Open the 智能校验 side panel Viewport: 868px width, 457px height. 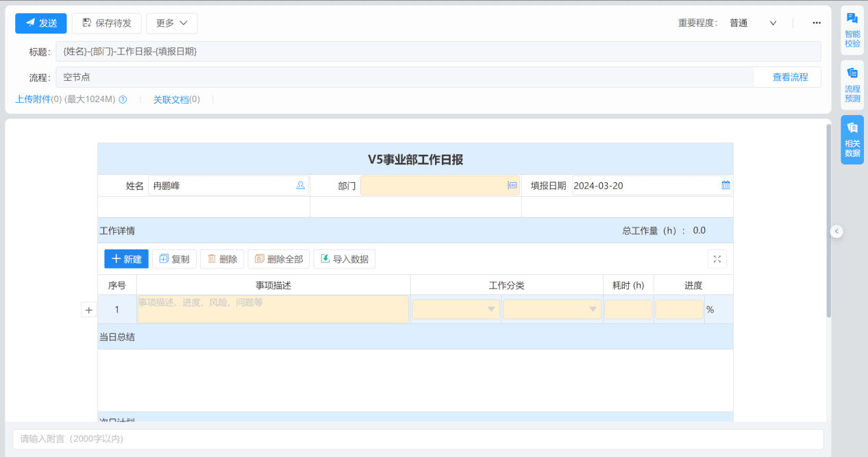pos(852,30)
